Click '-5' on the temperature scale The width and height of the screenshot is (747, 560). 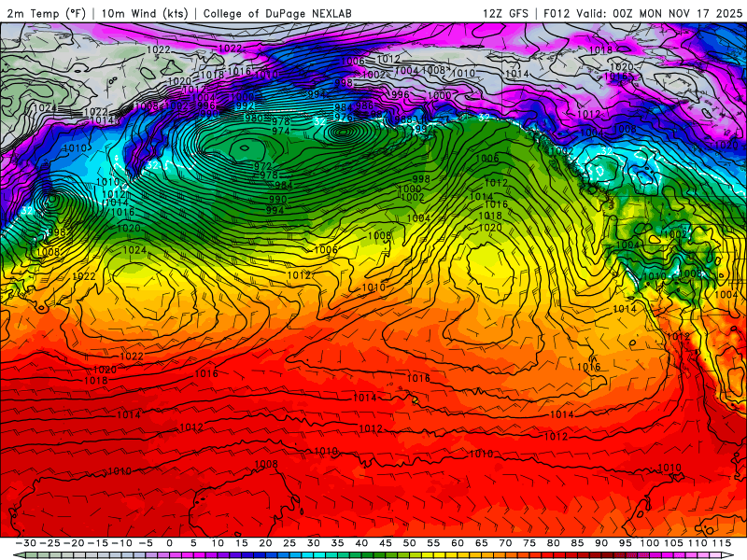(x=146, y=543)
